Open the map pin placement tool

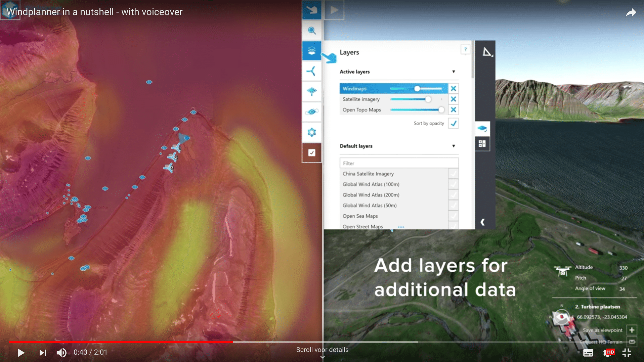click(312, 91)
